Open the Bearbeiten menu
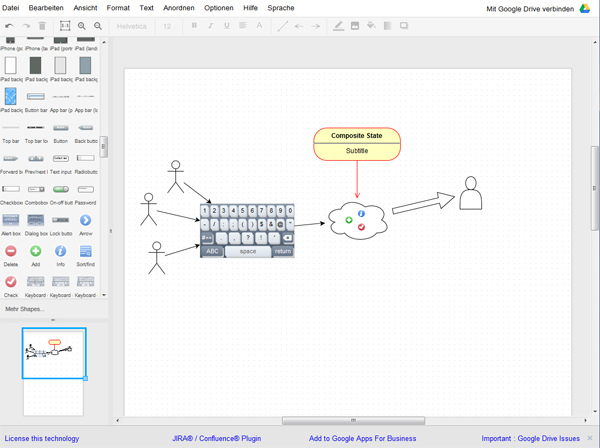Viewport: 600px width, 448px height. (x=46, y=8)
